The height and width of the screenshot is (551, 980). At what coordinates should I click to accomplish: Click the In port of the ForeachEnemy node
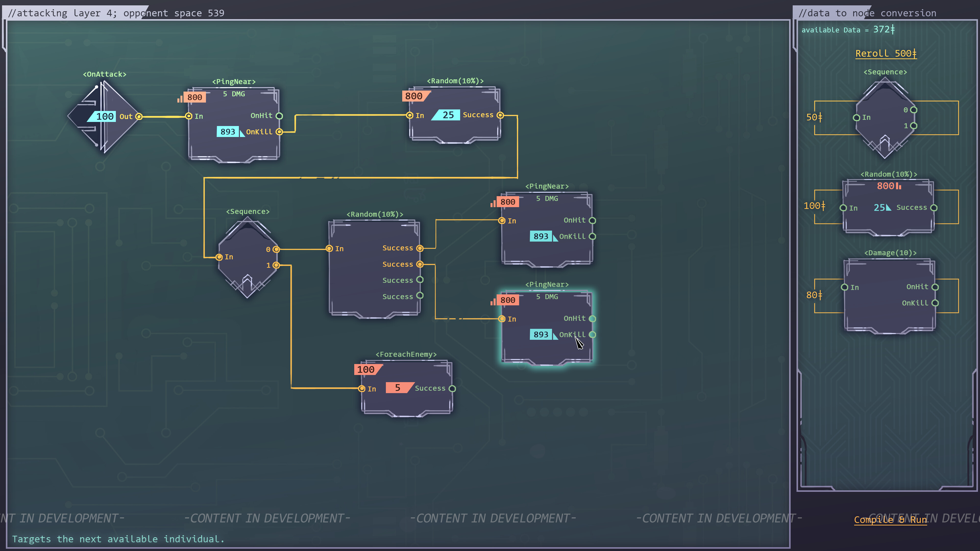361,388
